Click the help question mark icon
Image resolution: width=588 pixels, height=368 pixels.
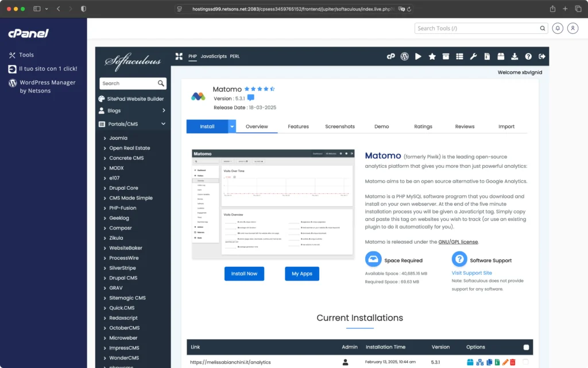point(528,56)
